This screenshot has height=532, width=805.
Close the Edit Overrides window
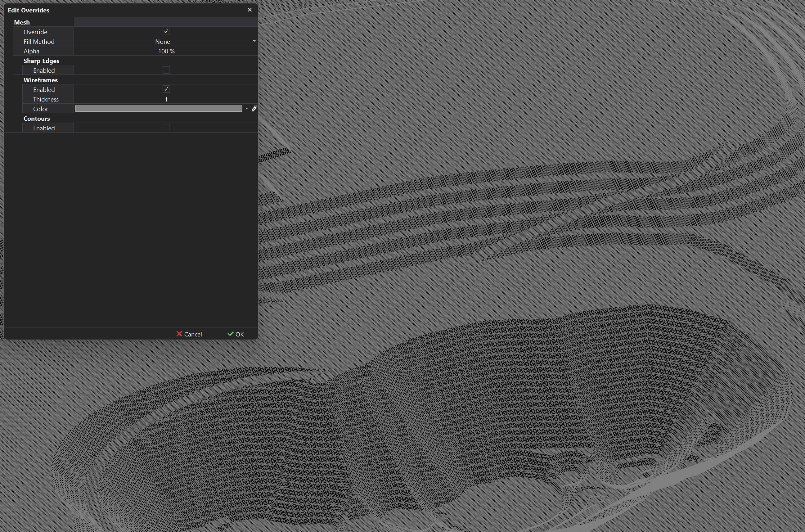[x=250, y=10]
